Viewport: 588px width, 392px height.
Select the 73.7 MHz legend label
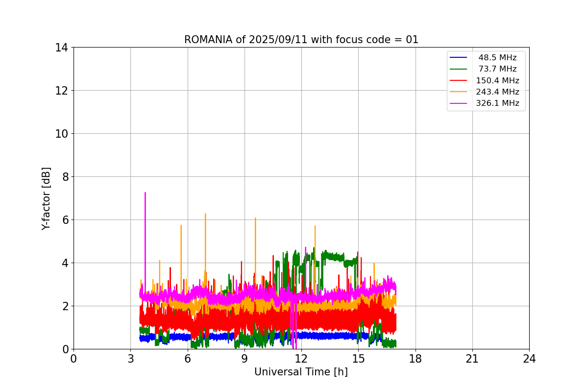[497, 69]
